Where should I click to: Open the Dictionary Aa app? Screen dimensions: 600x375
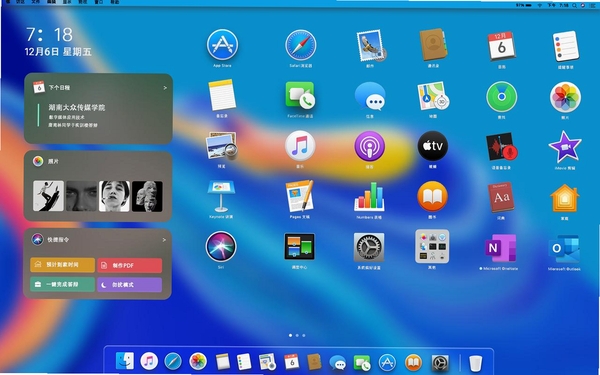[x=501, y=197]
